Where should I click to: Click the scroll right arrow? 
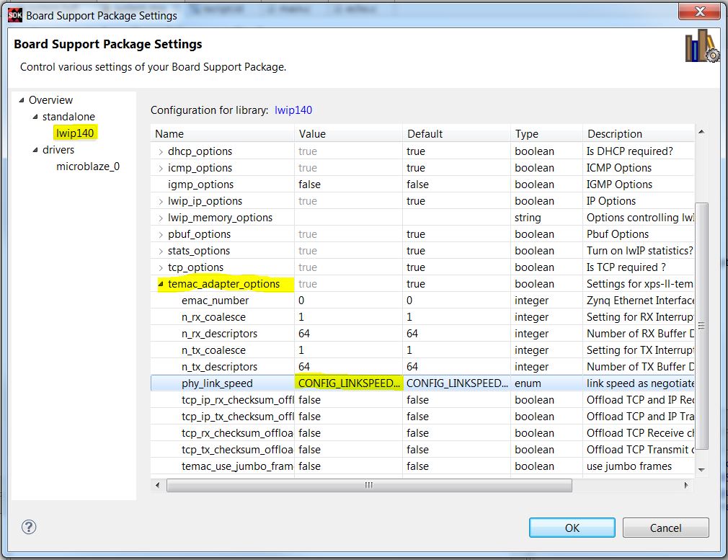686,485
